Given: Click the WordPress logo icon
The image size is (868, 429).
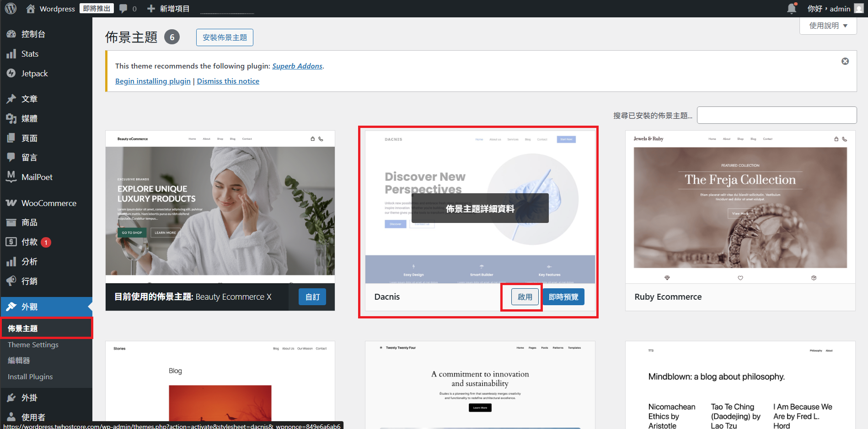Looking at the screenshot, I should tap(11, 8).
